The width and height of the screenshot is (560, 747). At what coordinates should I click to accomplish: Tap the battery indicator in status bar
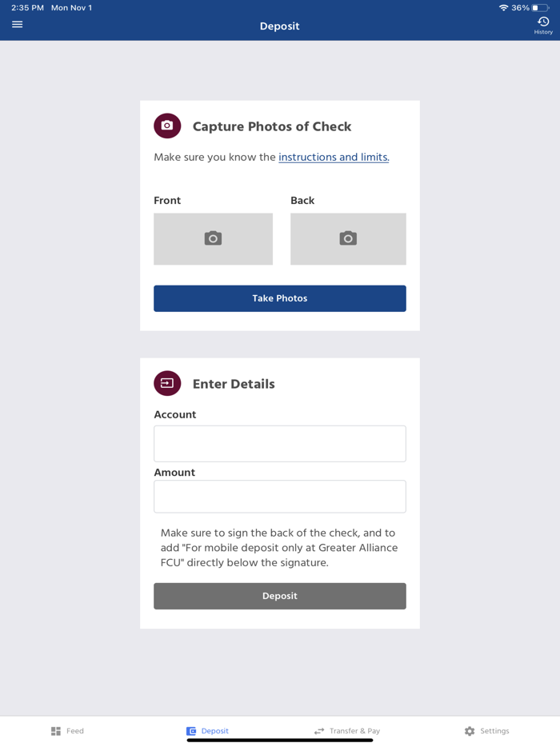point(540,8)
